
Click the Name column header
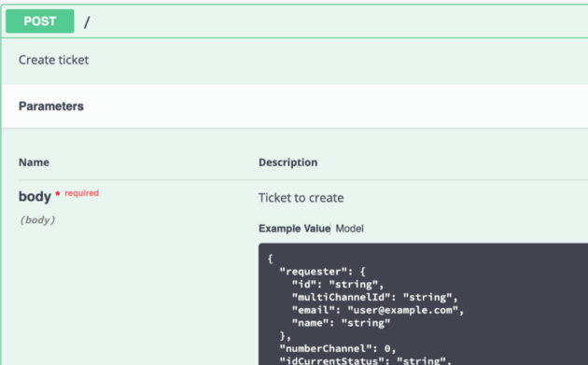click(34, 162)
